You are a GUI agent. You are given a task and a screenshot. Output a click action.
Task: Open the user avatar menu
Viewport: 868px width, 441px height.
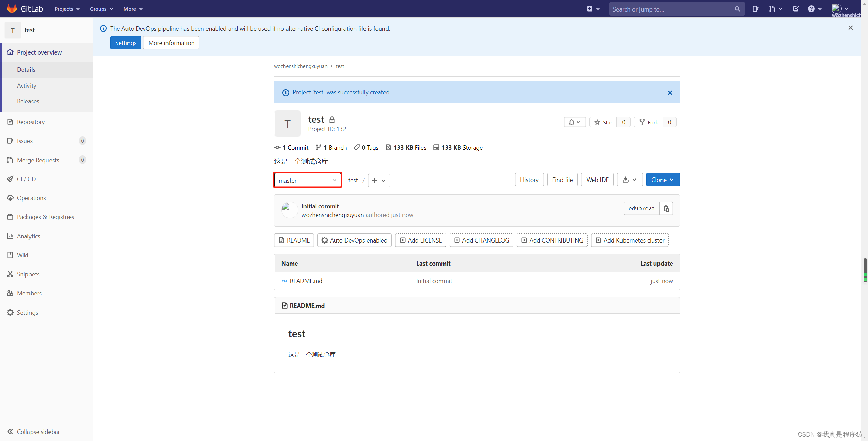point(840,9)
